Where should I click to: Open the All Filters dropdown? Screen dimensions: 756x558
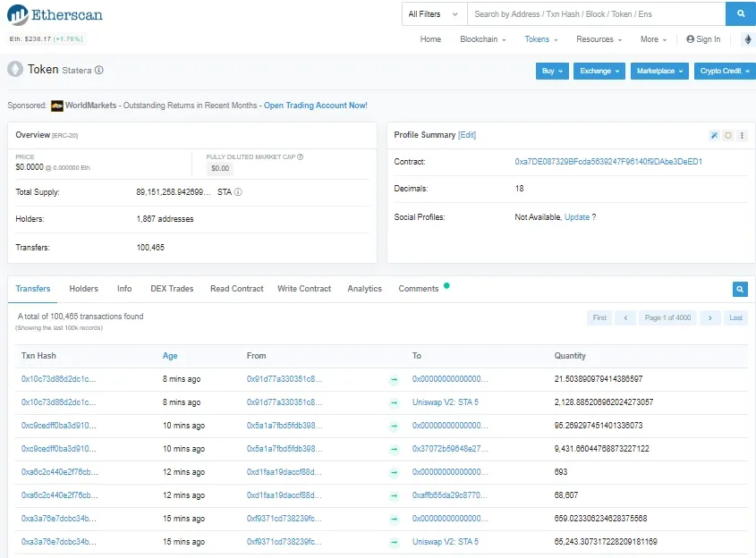coord(434,14)
